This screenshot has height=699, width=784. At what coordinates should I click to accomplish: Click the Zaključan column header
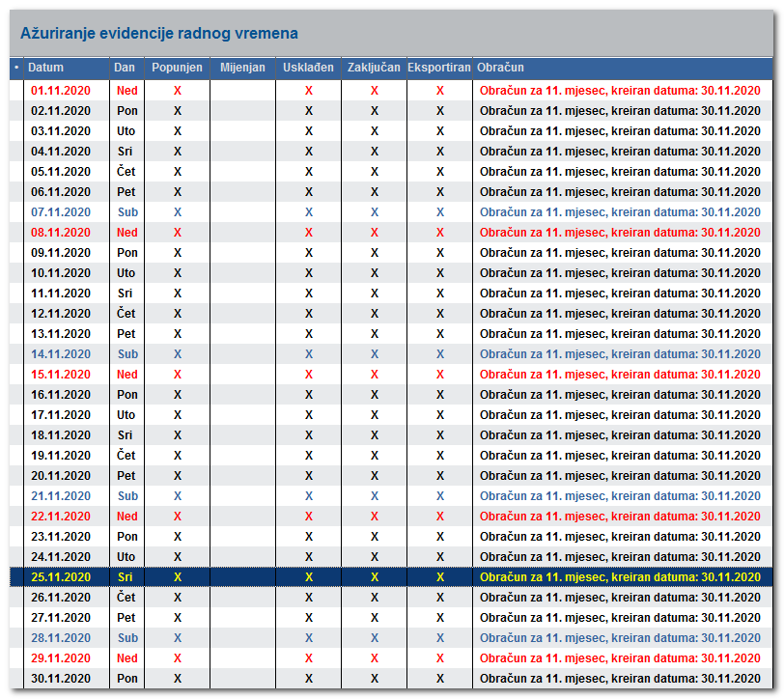point(374,68)
